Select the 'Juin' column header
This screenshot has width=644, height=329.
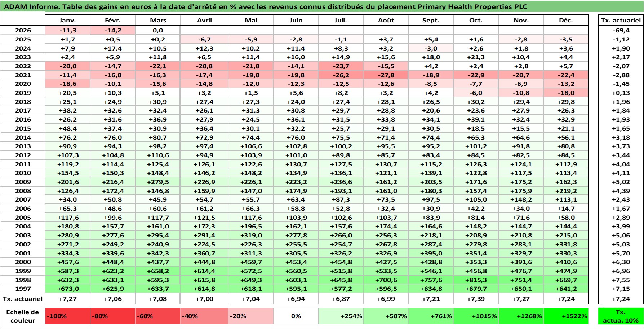[x=296, y=21]
